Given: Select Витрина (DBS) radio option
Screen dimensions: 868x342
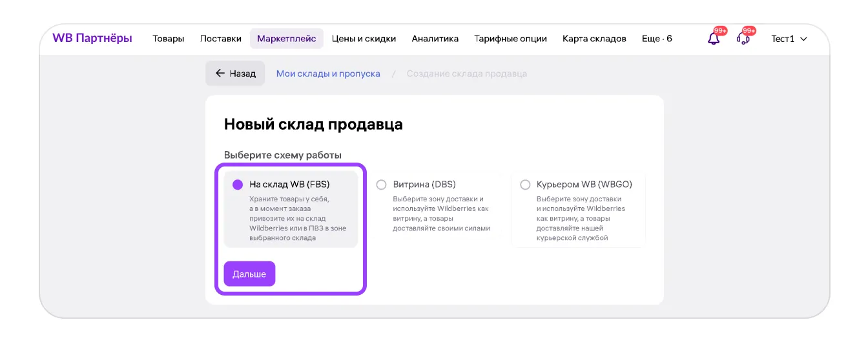Looking at the screenshot, I should coord(381,185).
